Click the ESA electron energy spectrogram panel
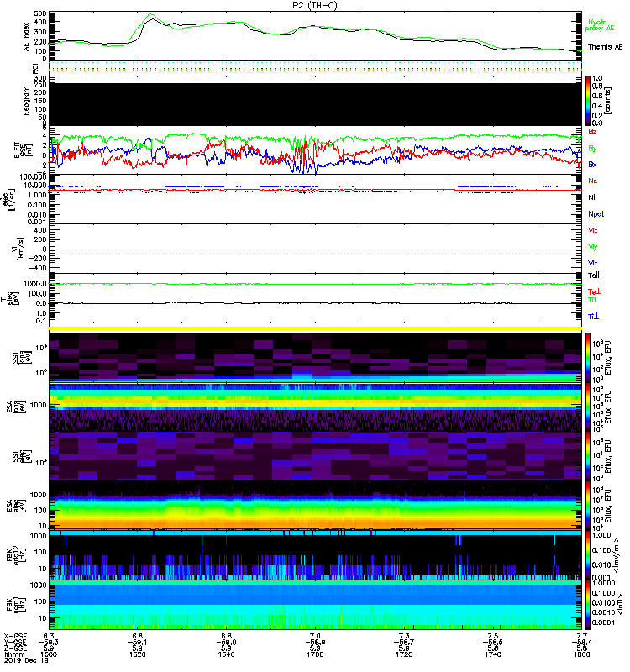Screen dimensions: 630x672 coord(315,506)
